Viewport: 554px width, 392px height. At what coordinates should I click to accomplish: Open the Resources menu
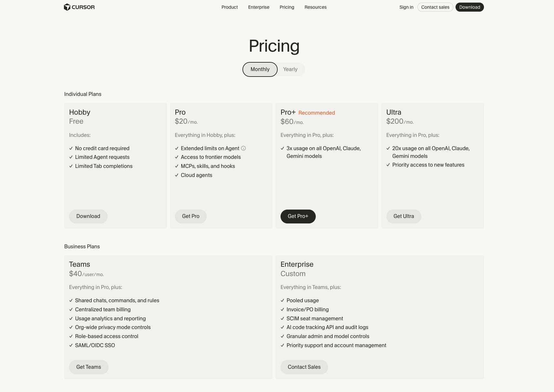(x=315, y=7)
